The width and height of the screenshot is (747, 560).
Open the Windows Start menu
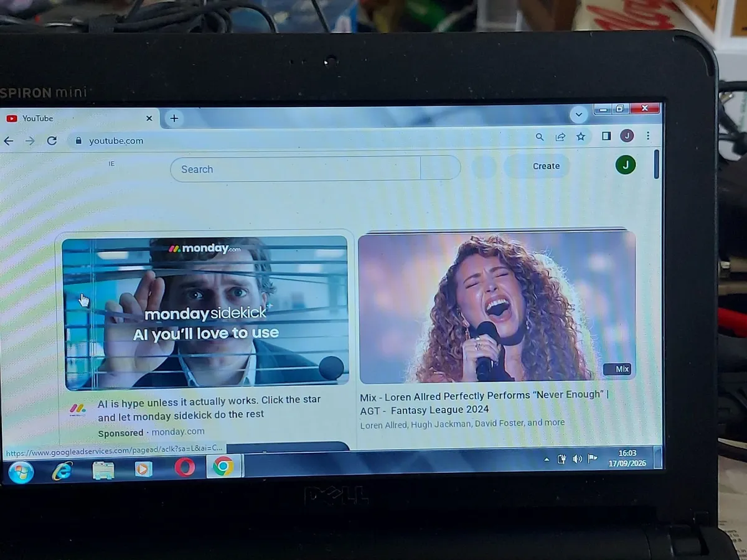tap(21, 472)
